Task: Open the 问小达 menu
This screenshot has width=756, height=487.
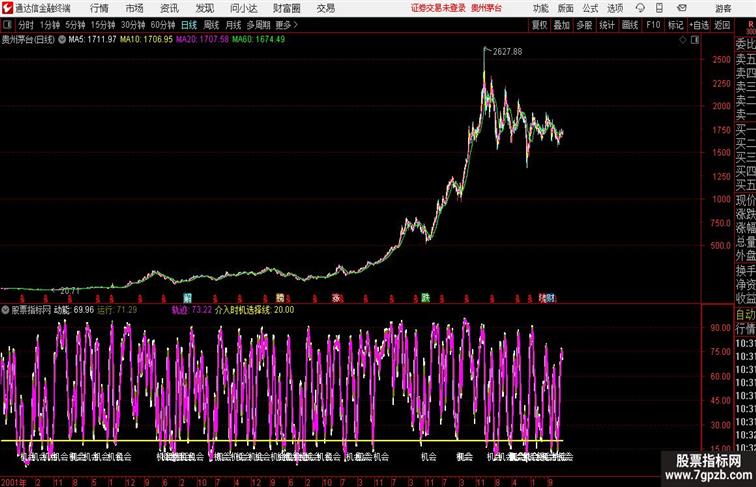Action: click(243, 8)
